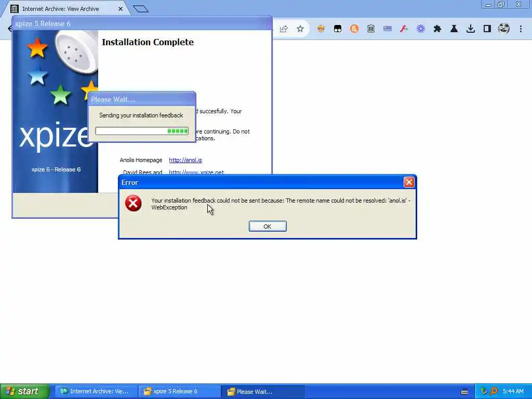Close the Internet Archive browser tab

121,9
